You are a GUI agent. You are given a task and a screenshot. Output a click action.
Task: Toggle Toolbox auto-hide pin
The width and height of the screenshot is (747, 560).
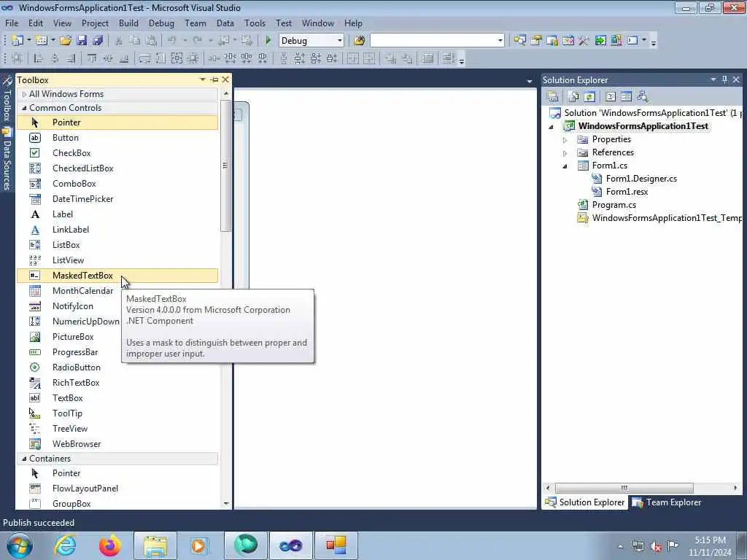coord(214,79)
